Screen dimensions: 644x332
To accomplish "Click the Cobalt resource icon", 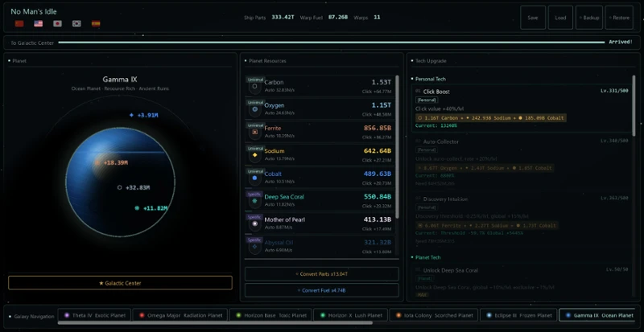I will pos(255,178).
